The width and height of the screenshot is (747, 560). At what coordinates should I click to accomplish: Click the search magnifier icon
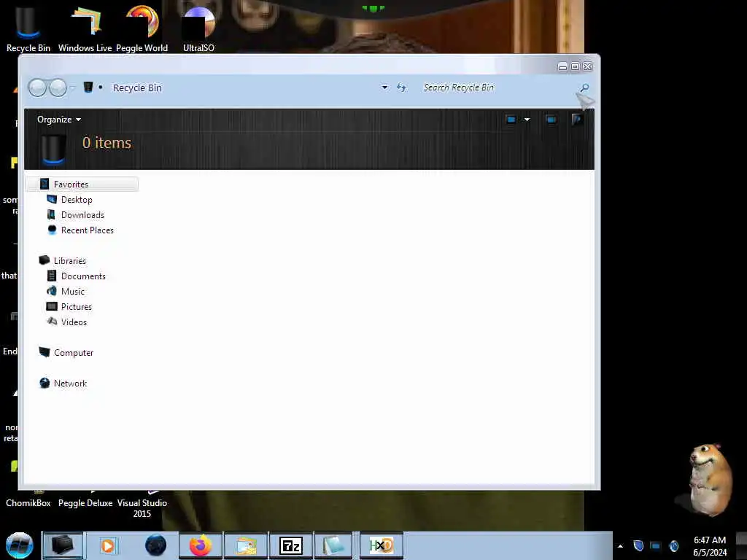584,87
